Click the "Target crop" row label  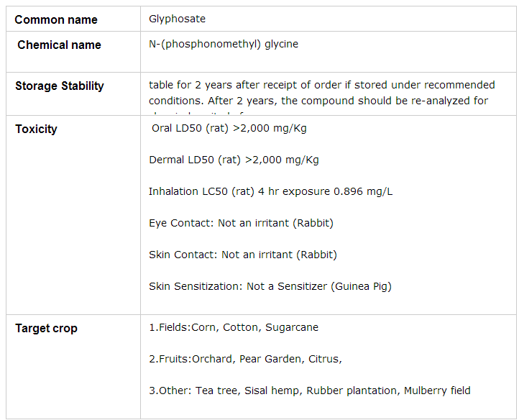click(46, 328)
